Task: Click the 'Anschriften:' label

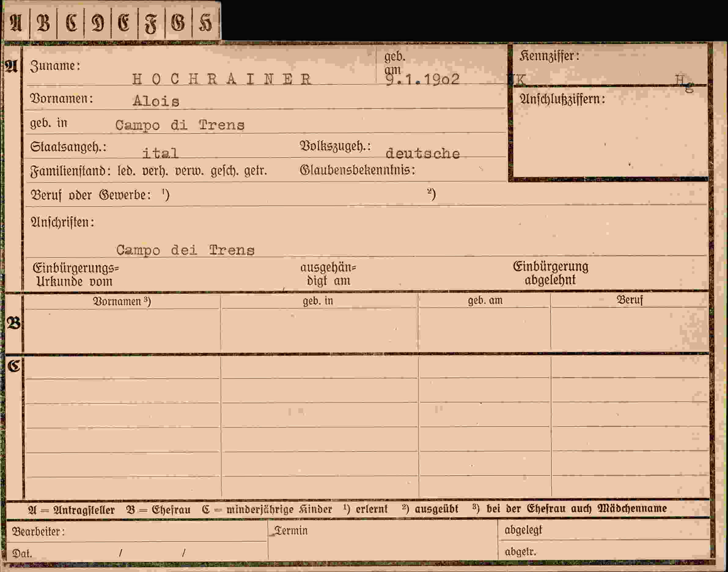Action: click(x=62, y=222)
